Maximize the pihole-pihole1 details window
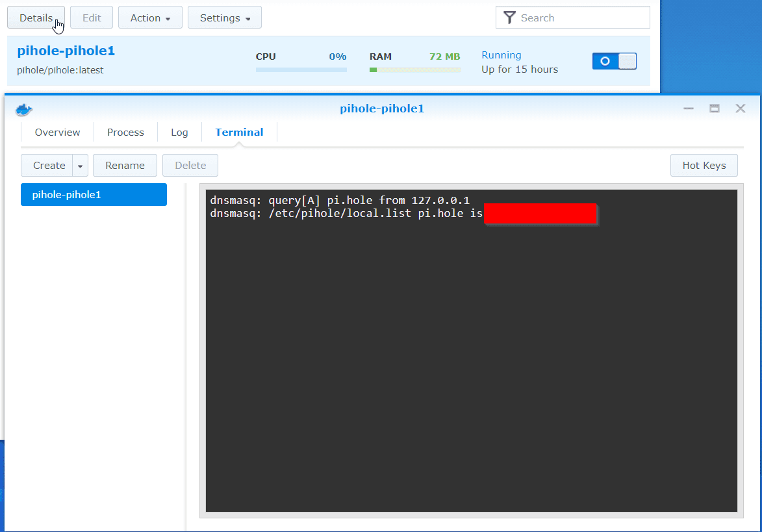 pos(715,108)
